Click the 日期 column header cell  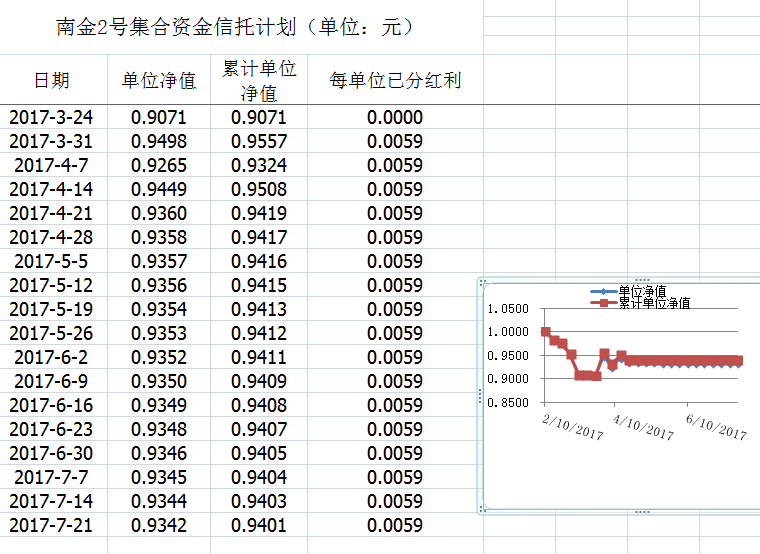pyautogui.click(x=52, y=80)
